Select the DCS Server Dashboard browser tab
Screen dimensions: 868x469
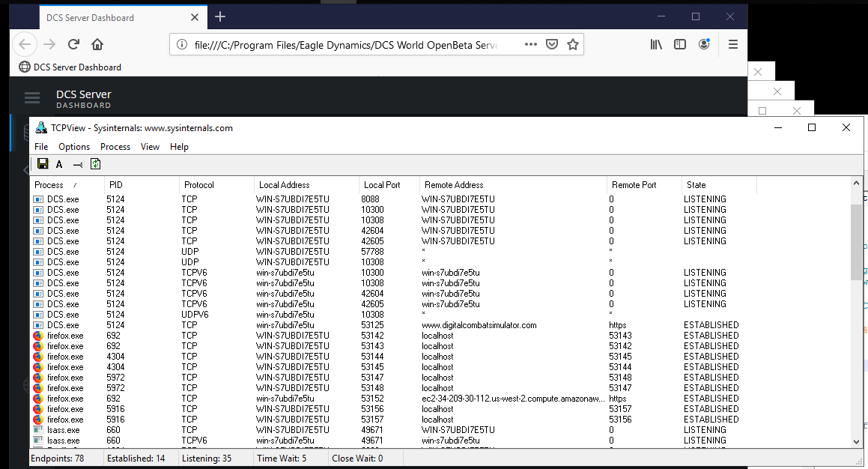click(x=123, y=17)
